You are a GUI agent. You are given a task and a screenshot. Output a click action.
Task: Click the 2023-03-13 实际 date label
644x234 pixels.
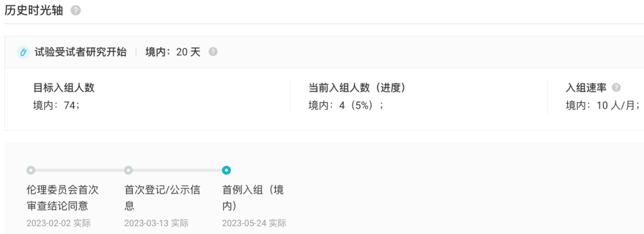(x=156, y=223)
